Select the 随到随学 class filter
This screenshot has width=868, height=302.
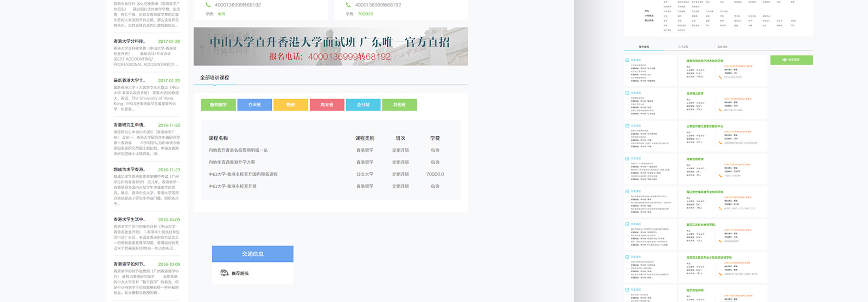click(218, 105)
